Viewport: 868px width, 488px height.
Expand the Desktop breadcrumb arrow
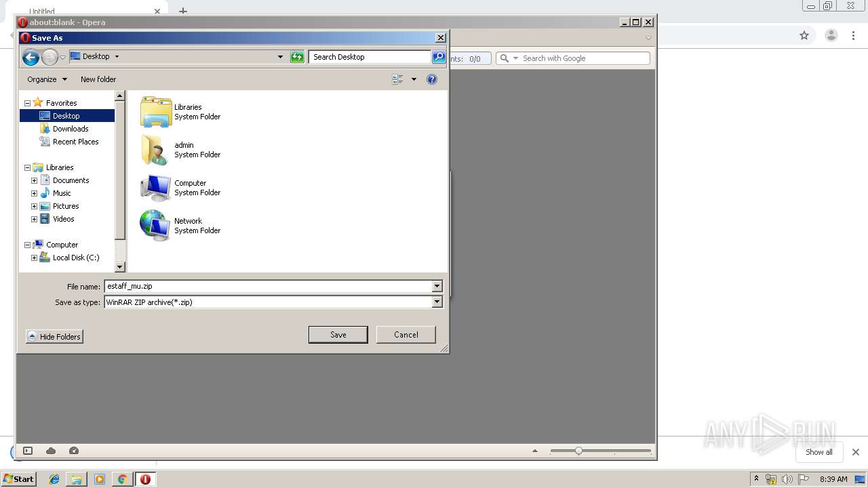click(117, 57)
